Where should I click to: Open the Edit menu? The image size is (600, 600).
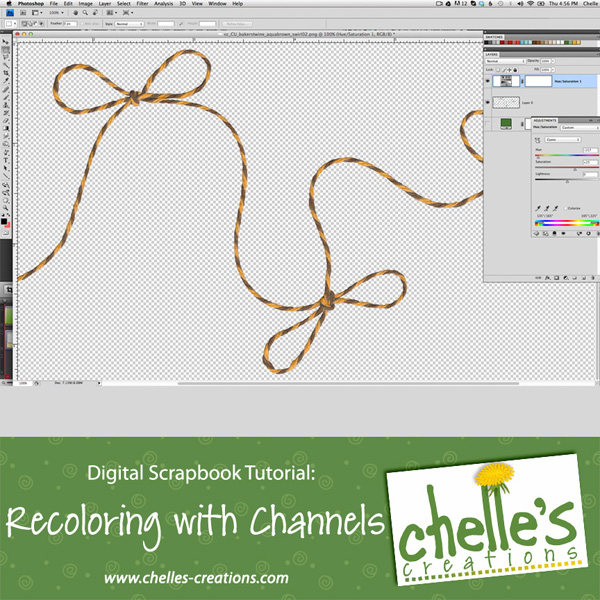coord(68,3)
